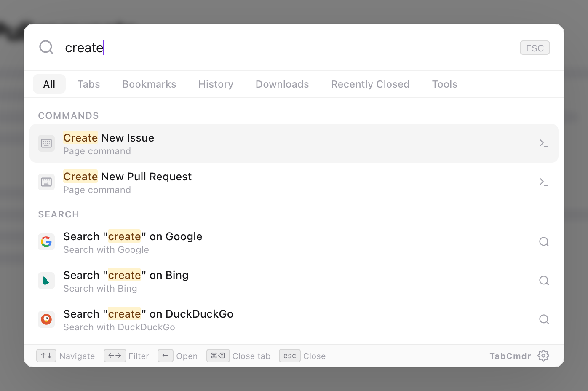Image resolution: width=588 pixels, height=391 pixels.
Task: Choose Search "create" on DuckDuckGo
Action: pos(294,319)
